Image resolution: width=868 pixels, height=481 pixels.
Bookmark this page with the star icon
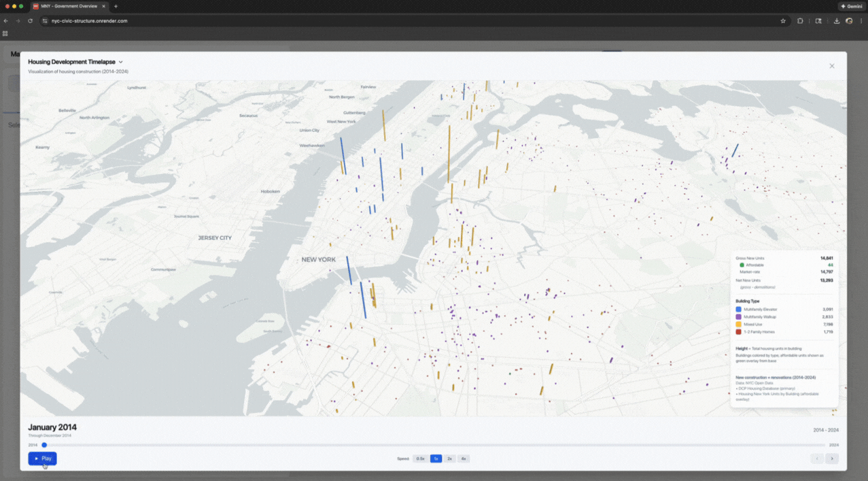783,21
